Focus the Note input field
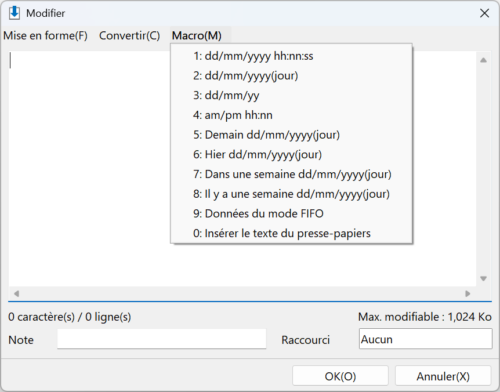This screenshot has width=500, height=392. (x=162, y=339)
